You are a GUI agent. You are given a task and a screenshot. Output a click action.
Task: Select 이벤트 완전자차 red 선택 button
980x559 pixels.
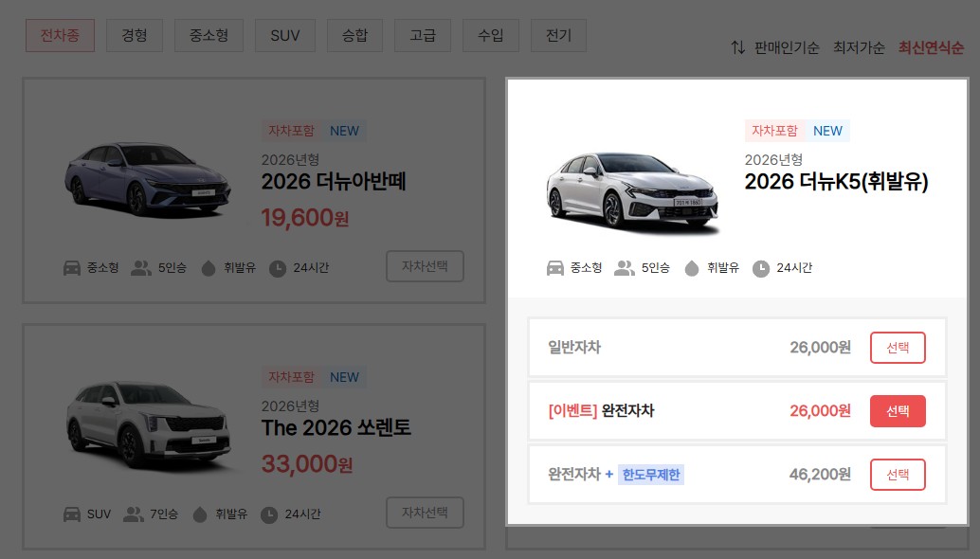898,411
